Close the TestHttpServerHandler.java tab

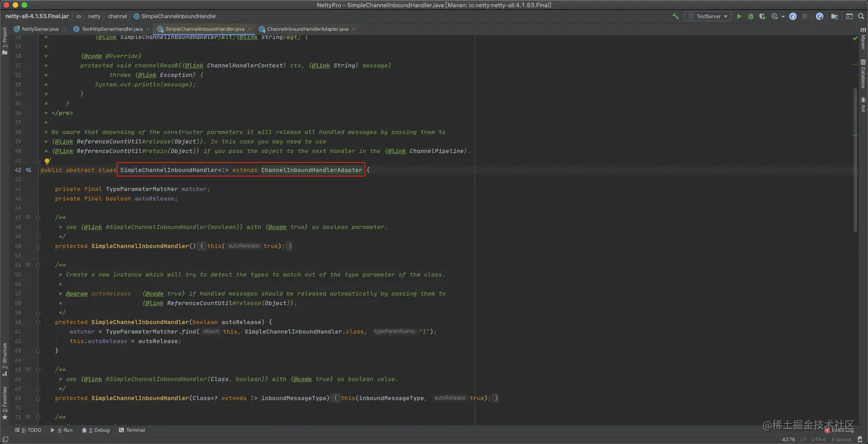coord(148,29)
